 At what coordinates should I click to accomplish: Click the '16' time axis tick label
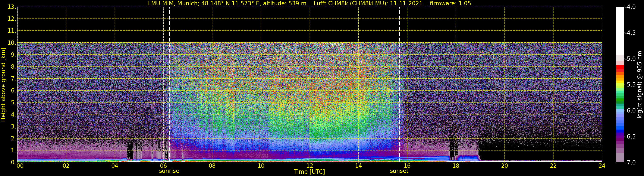(x=407, y=166)
